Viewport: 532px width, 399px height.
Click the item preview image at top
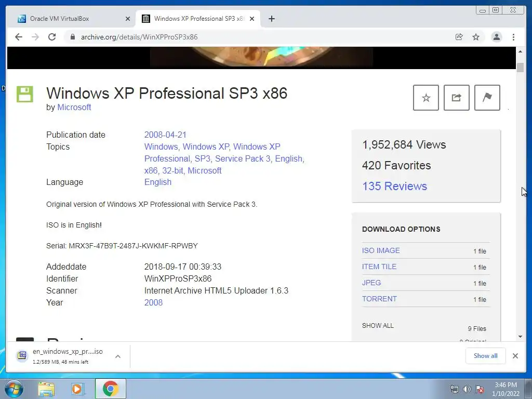point(261,57)
